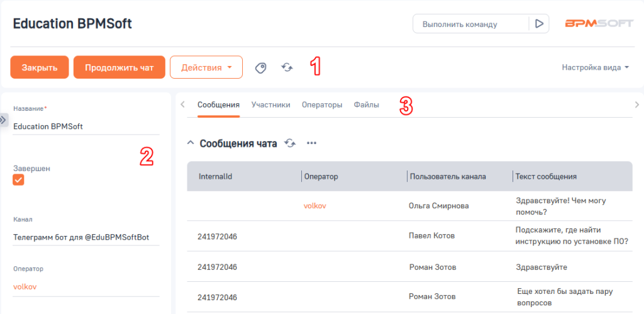Open the Действия dropdown

click(206, 67)
